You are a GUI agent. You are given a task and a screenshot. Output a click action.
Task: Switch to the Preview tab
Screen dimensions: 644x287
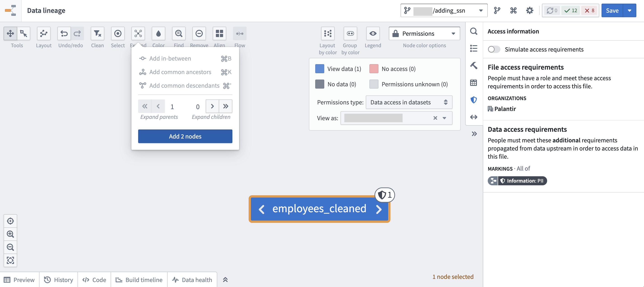coord(19,280)
